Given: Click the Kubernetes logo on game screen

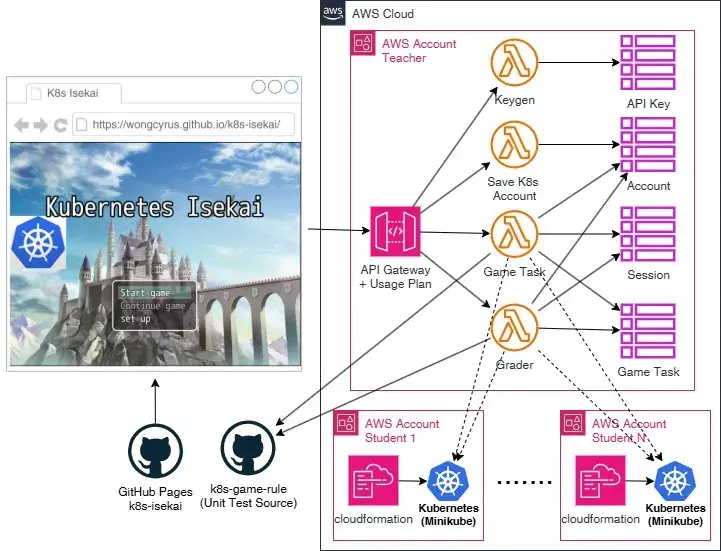Looking at the screenshot, I should (x=38, y=242).
